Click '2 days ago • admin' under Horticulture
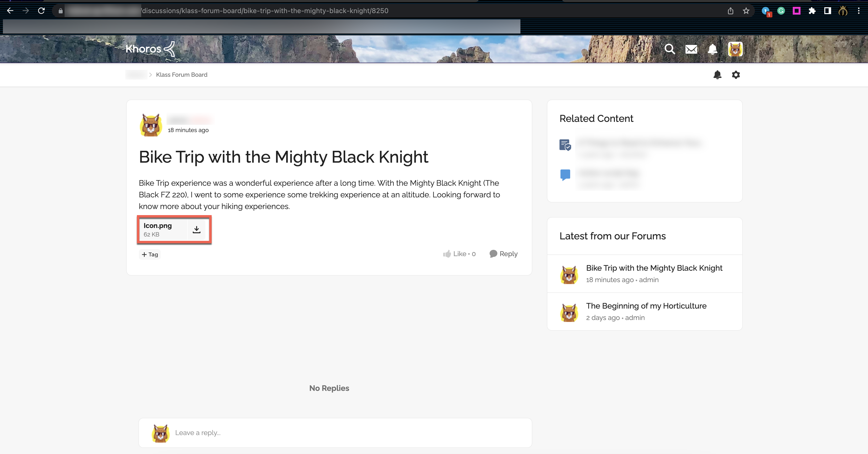This screenshot has width=868, height=454. [x=615, y=318]
